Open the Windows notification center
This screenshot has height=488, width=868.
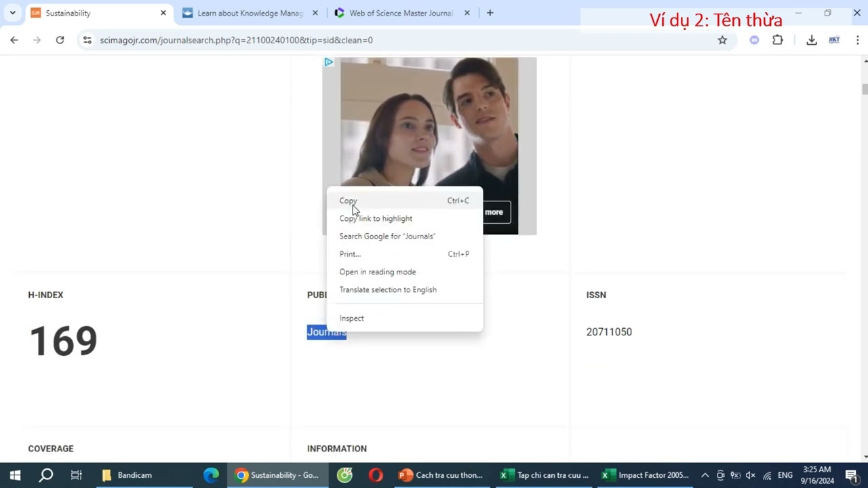click(852, 475)
